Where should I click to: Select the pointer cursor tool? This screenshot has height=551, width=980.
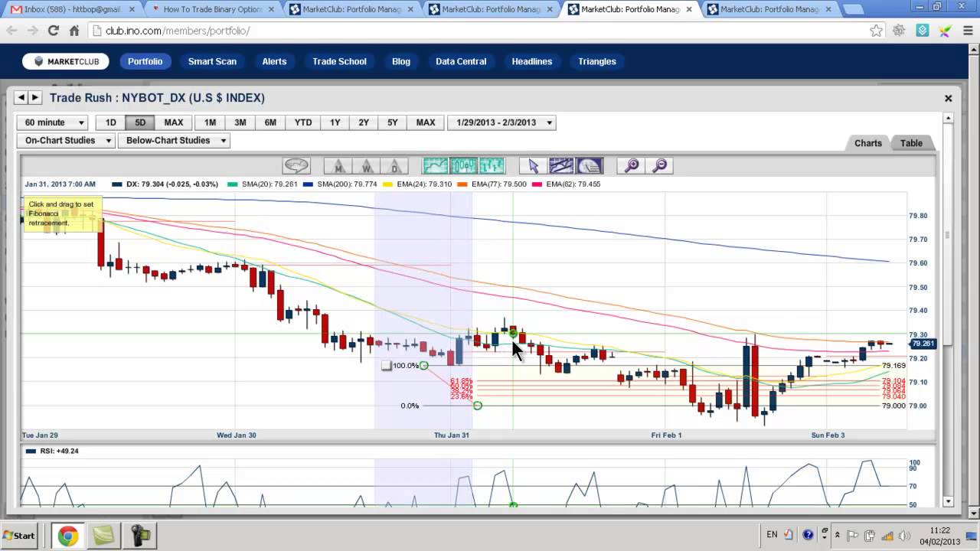(533, 165)
